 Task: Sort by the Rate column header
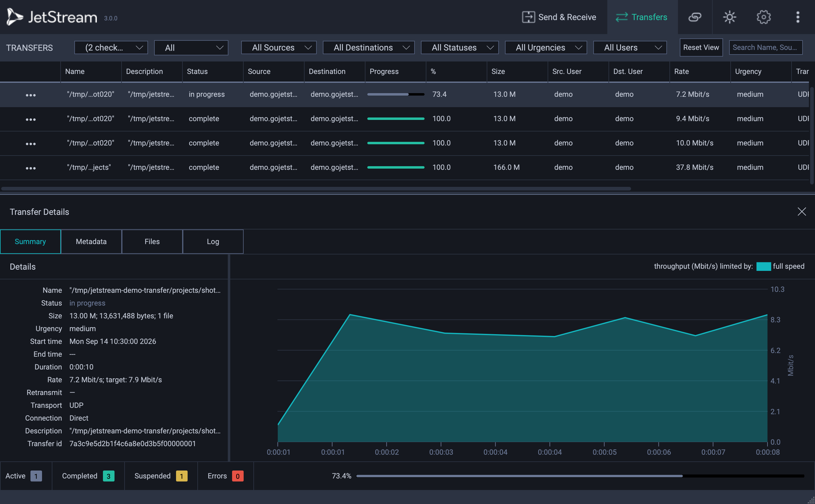[x=700, y=71]
